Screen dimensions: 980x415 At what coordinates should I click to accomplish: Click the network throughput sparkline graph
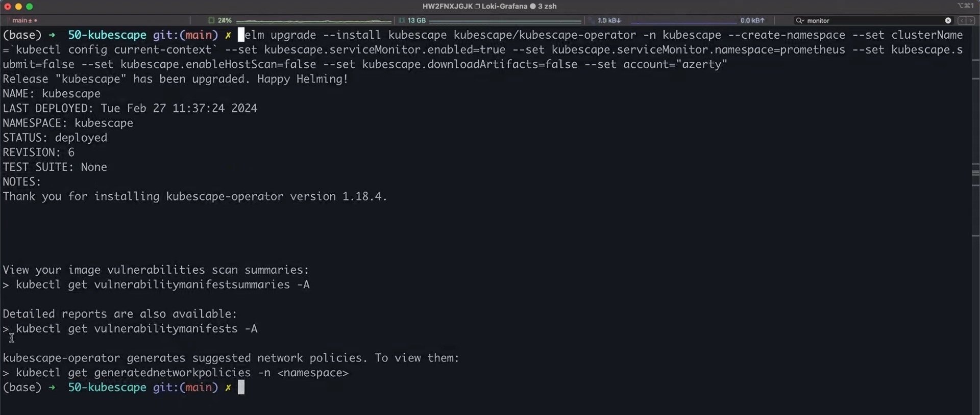coord(684,21)
